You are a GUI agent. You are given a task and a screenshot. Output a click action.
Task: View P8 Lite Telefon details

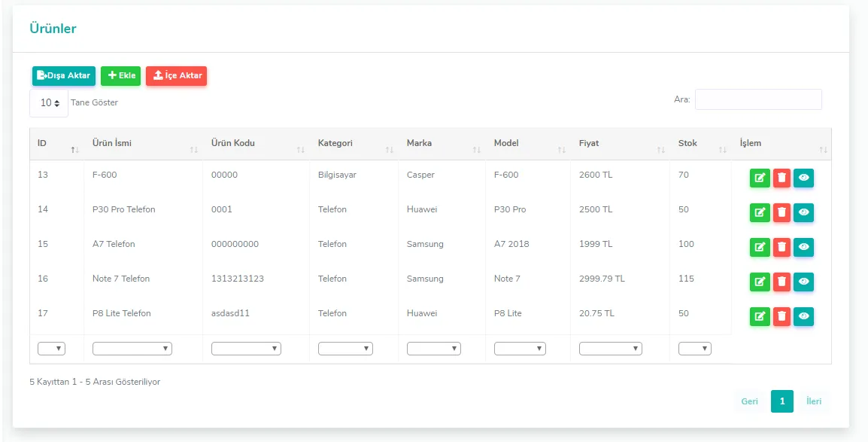click(804, 316)
